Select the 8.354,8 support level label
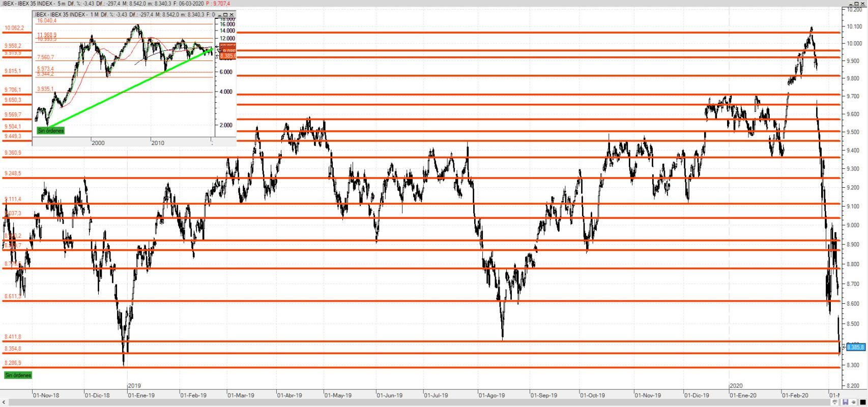This screenshot has height=407, width=868. [13, 348]
